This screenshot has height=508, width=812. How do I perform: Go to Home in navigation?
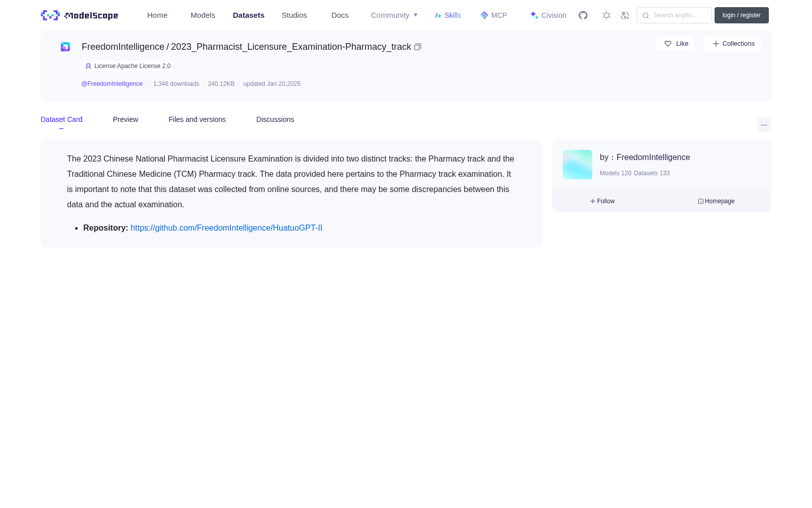coord(157,15)
